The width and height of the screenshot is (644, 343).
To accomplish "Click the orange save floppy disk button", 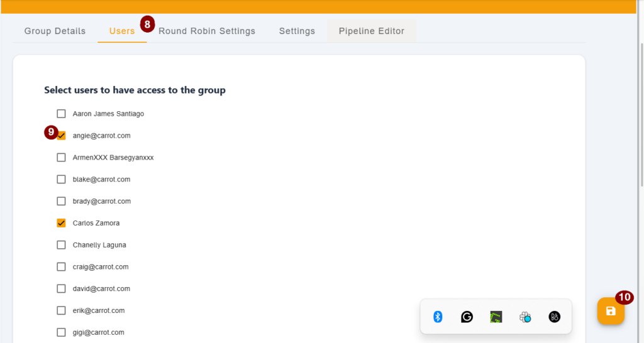I will 611,311.
